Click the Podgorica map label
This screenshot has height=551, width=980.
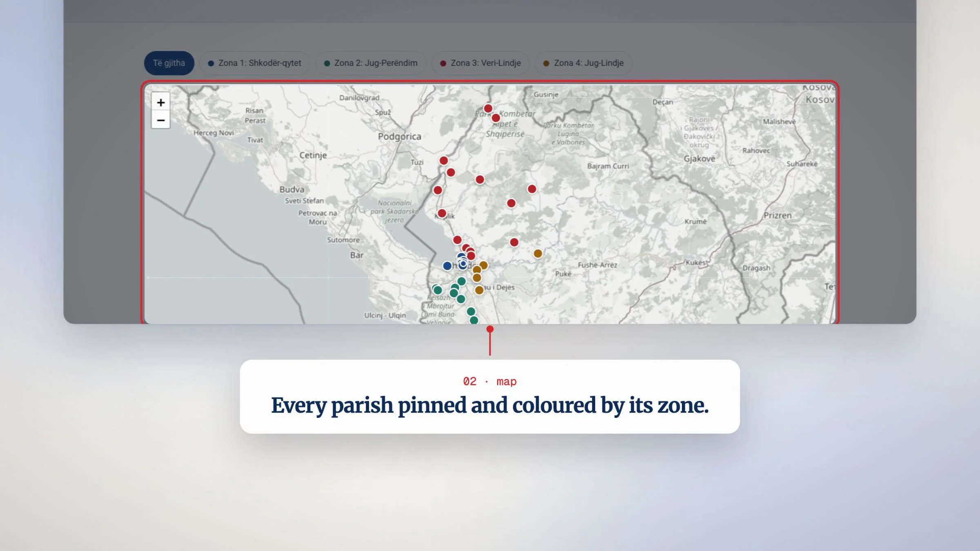click(399, 136)
